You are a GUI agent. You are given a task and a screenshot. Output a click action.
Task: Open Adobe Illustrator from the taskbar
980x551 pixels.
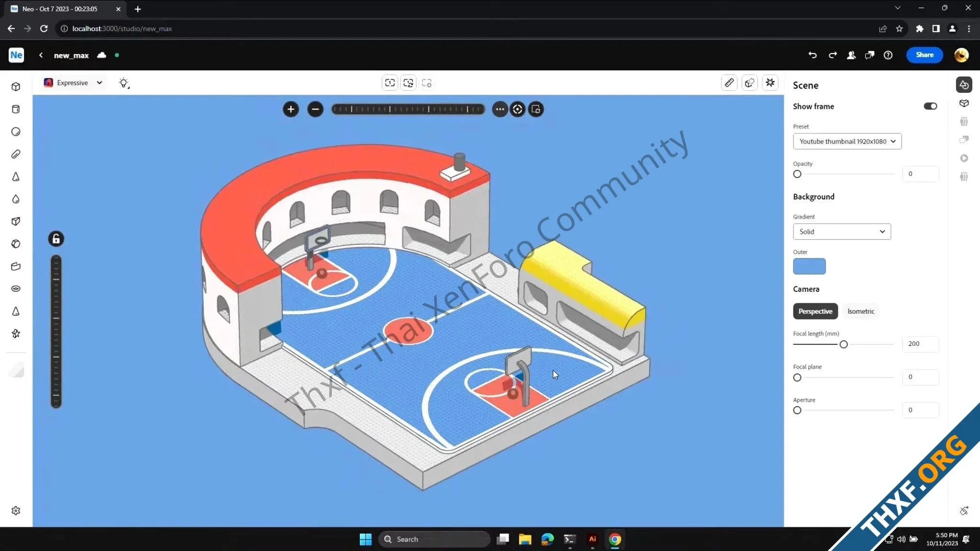tap(592, 539)
